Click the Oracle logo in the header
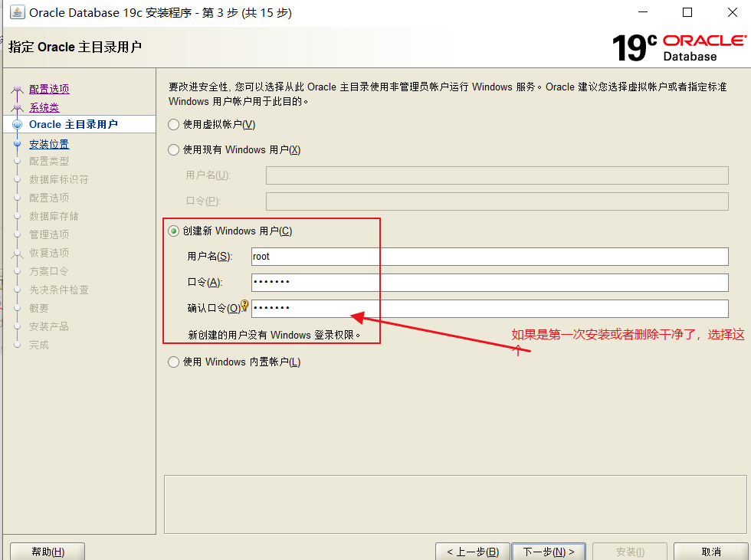The width and height of the screenshot is (751, 560). click(x=703, y=41)
